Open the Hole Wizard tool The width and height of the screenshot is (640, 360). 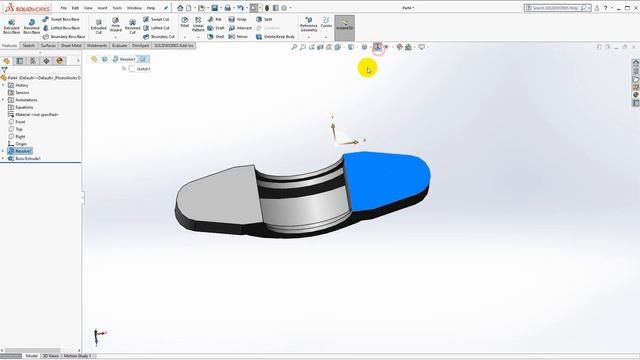pyautogui.click(x=116, y=25)
